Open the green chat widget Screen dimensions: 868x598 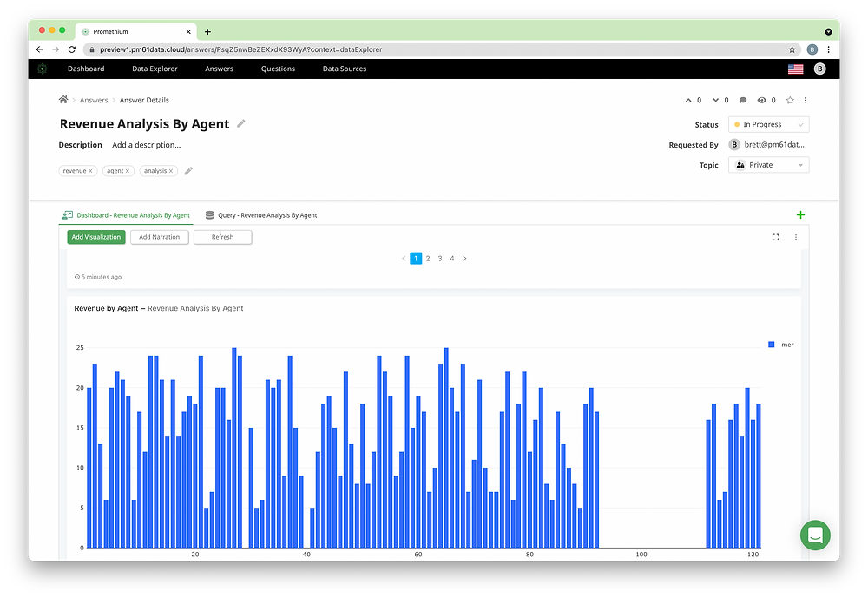[815, 536]
